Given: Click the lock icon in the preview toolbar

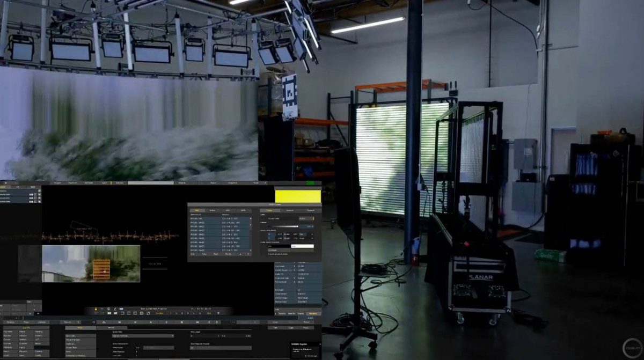Looking at the screenshot, I should click(96, 308).
